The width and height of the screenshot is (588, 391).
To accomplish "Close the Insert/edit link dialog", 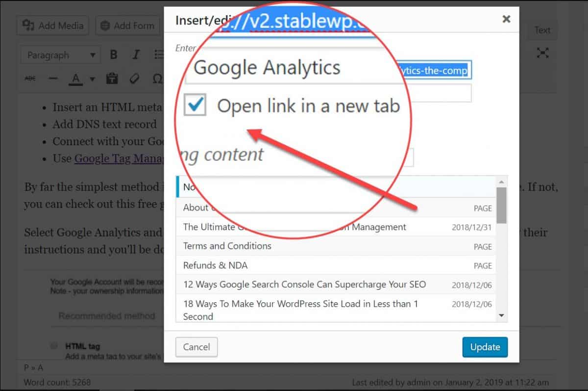I will click(x=507, y=19).
